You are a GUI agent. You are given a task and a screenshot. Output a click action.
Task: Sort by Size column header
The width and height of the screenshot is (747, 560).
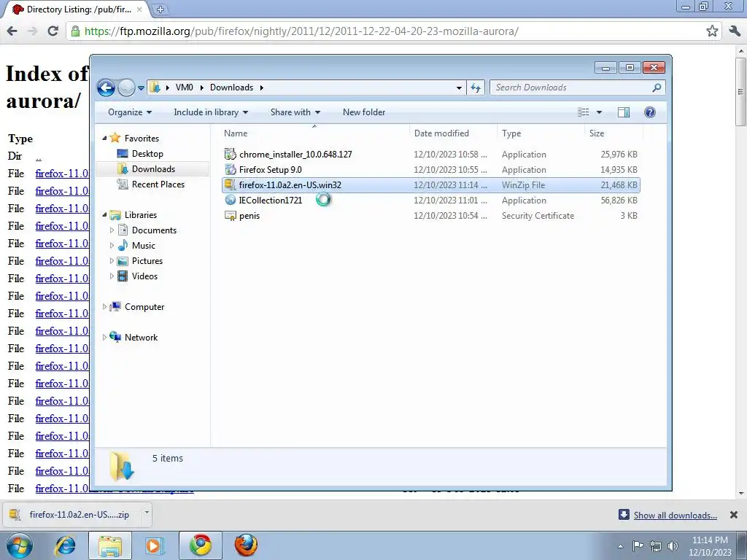(613, 133)
